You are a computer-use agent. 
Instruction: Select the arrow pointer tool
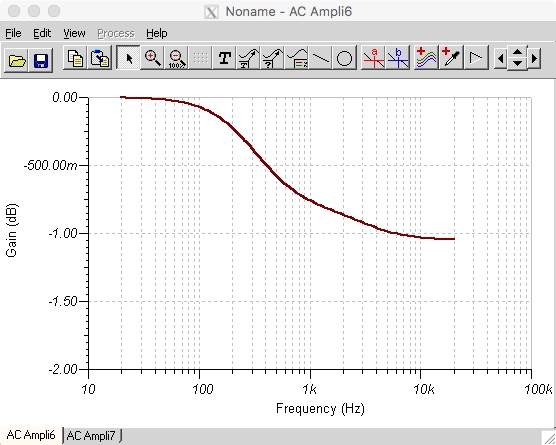(128, 57)
